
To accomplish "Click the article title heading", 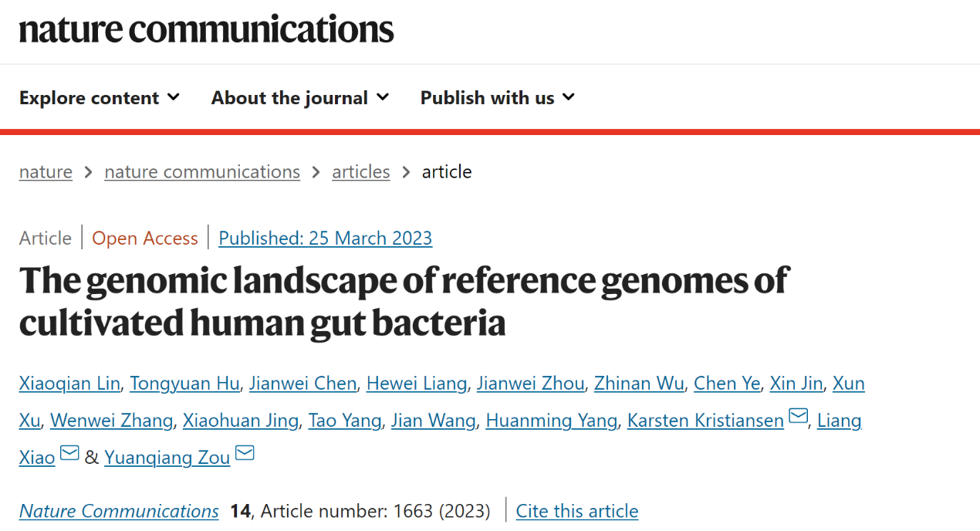I will (403, 301).
